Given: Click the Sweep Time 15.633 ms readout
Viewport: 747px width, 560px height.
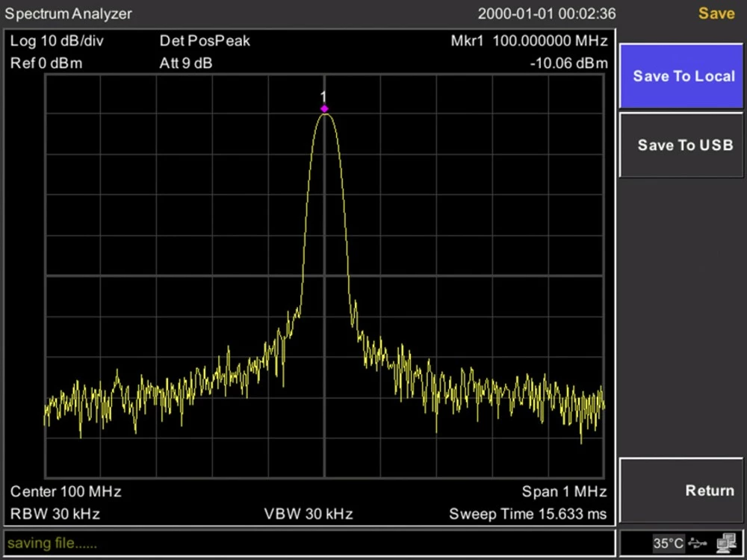Looking at the screenshot, I should pos(528,514).
